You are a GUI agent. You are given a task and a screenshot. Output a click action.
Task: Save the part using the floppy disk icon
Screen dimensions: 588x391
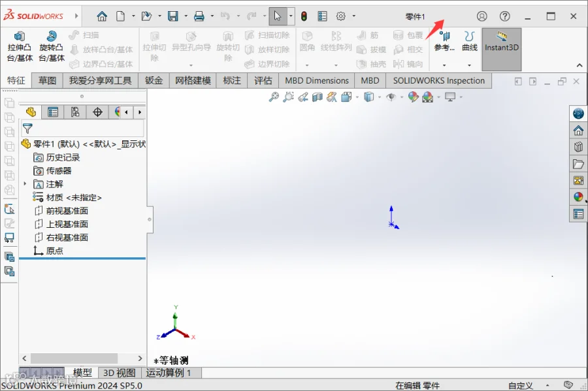click(x=173, y=16)
